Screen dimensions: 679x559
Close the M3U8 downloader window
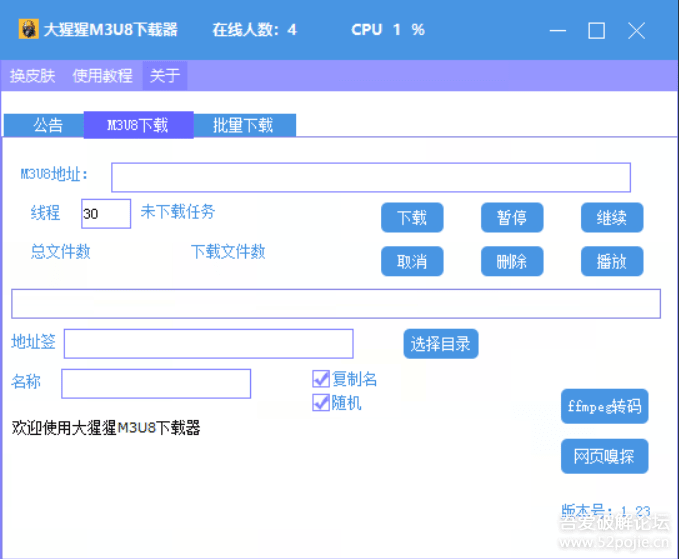coord(636,31)
